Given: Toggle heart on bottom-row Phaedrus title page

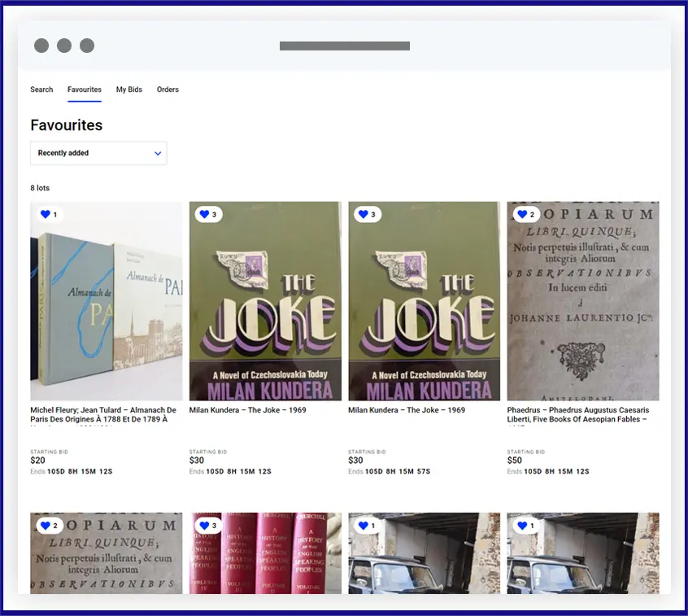Looking at the screenshot, I should (x=46, y=525).
